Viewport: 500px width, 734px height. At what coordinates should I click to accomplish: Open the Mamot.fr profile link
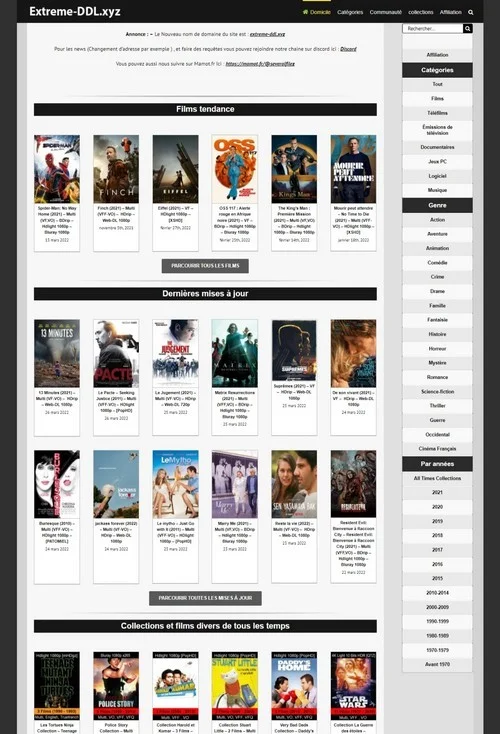[x=260, y=64]
